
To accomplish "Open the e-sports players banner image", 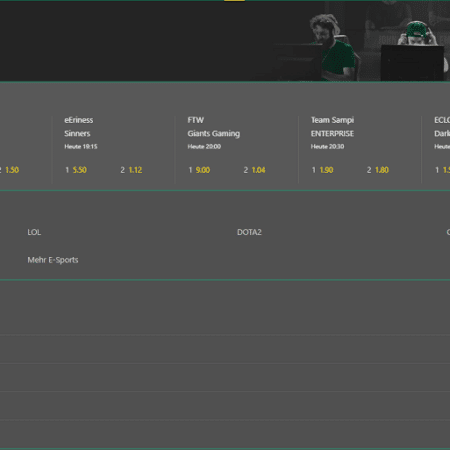I will (225, 41).
